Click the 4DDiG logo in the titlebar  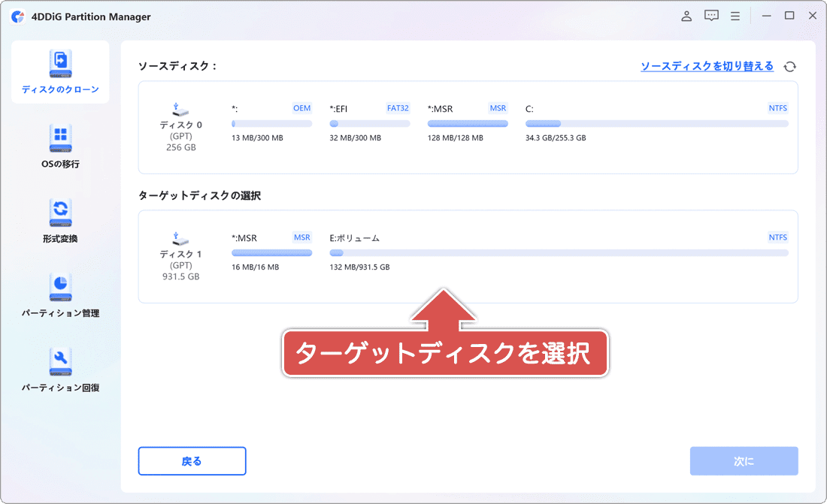(x=18, y=15)
